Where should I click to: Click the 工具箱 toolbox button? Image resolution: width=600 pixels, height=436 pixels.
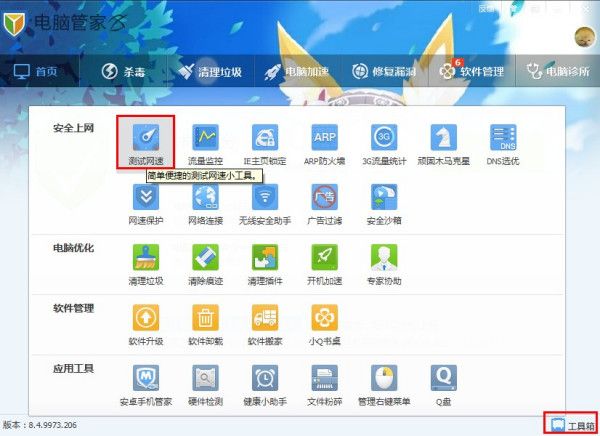(x=572, y=425)
